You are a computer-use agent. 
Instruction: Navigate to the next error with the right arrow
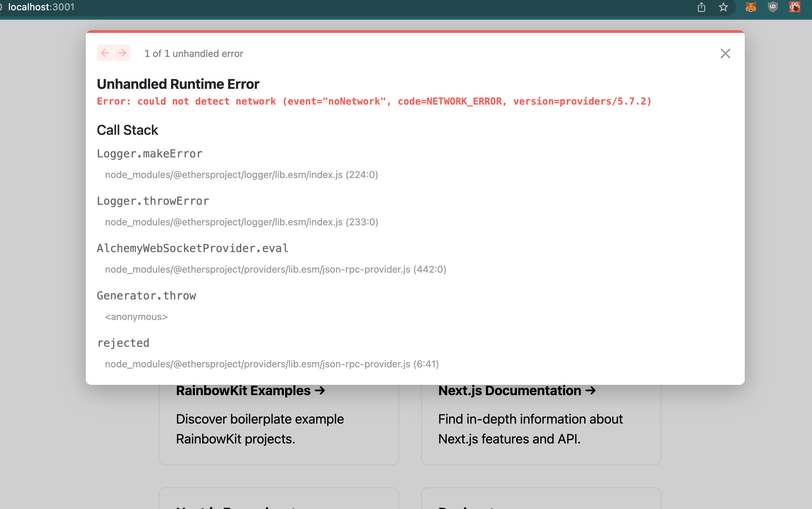click(122, 53)
